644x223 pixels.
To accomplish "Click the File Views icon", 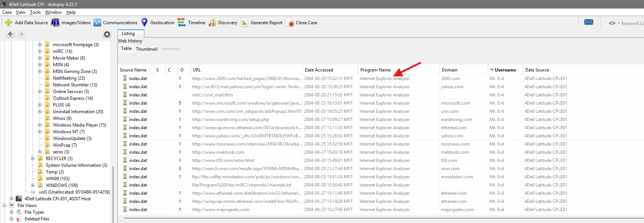I will pos(12,206).
